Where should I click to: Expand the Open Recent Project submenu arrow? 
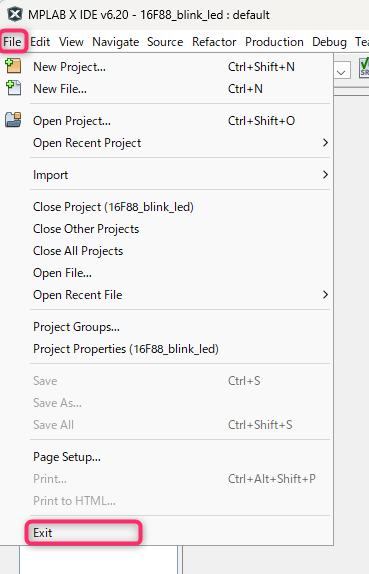point(325,143)
